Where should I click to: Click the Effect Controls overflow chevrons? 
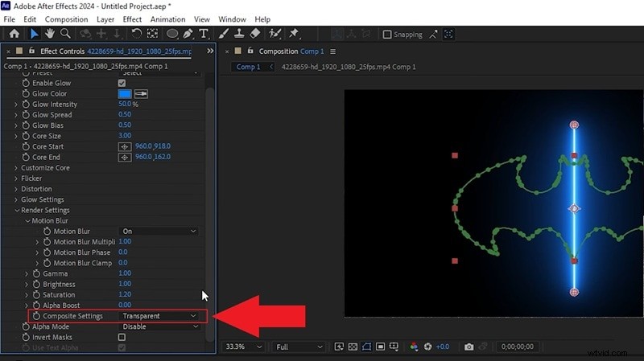click(x=210, y=51)
